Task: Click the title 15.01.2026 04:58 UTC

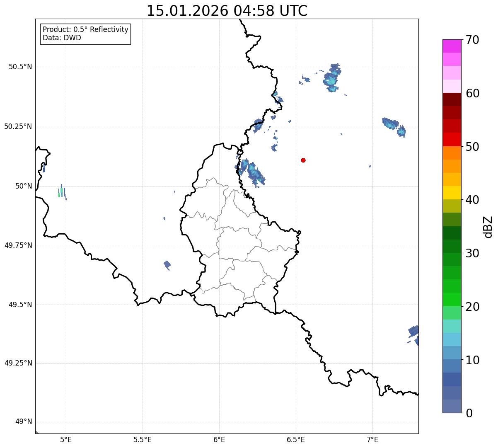Action: [227, 11]
